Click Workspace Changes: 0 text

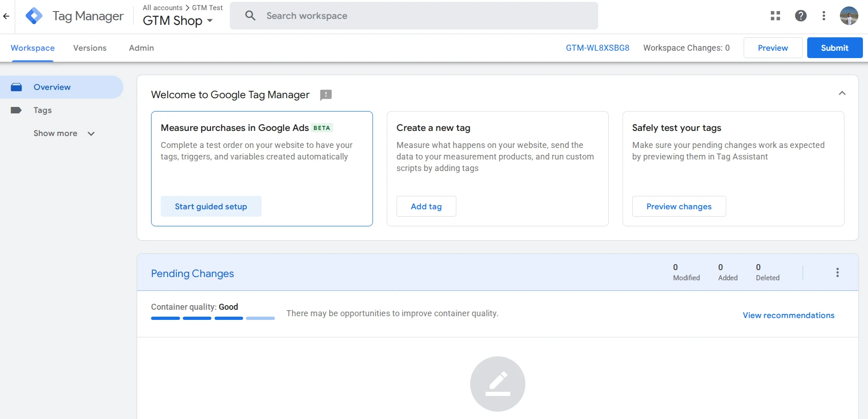687,48
